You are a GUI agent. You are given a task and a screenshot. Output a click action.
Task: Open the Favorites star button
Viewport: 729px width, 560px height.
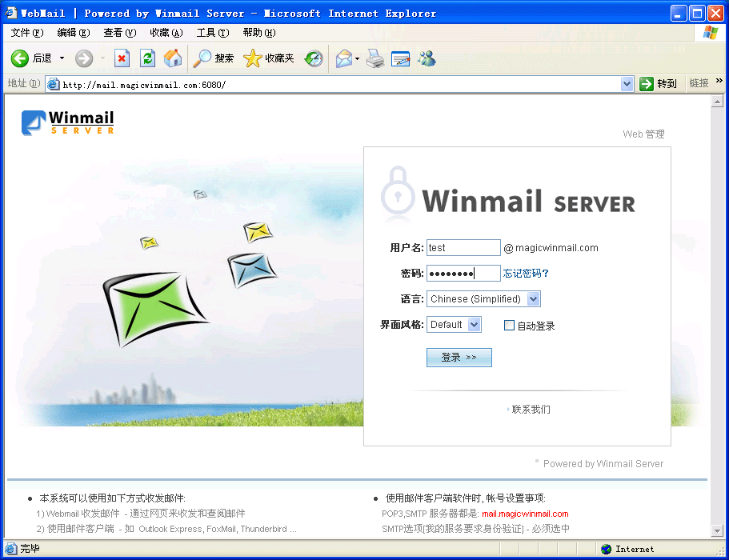pos(269,58)
